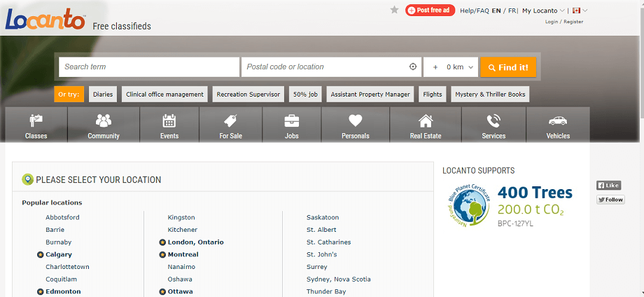Open the Classes category icon

coord(36,125)
